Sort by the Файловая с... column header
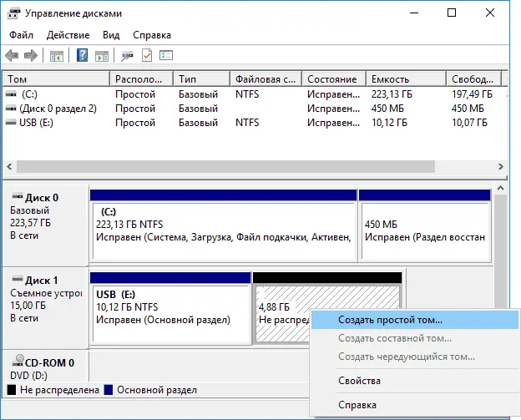The height and width of the screenshot is (420, 521). pyautogui.click(x=266, y=79)
